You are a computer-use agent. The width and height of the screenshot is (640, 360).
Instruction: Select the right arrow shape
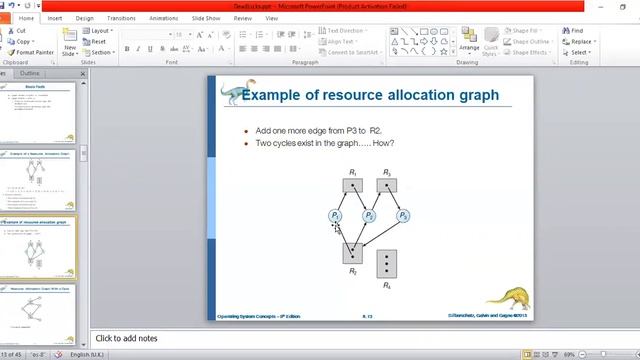click(x=424, y=41)
